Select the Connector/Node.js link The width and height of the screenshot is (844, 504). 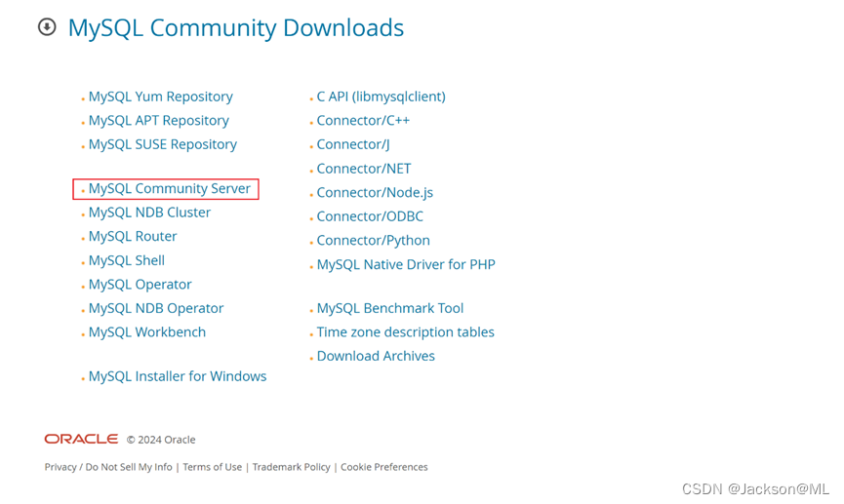[x=375, y=193]
